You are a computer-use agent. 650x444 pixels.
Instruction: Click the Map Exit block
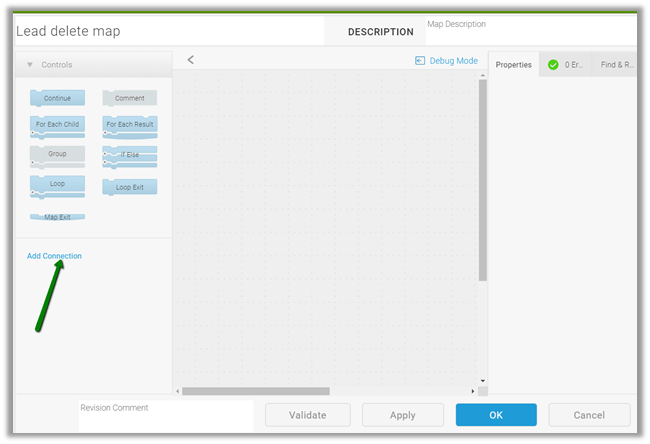pos(57,217)
